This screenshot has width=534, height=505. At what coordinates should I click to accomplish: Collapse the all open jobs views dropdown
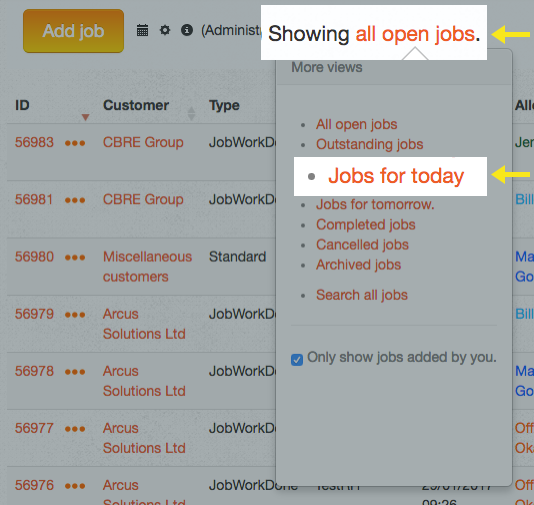tap(414, 34)
